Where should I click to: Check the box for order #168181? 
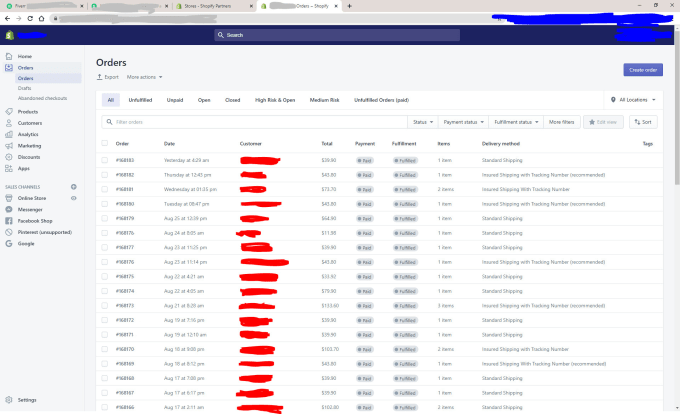[105, 189]
